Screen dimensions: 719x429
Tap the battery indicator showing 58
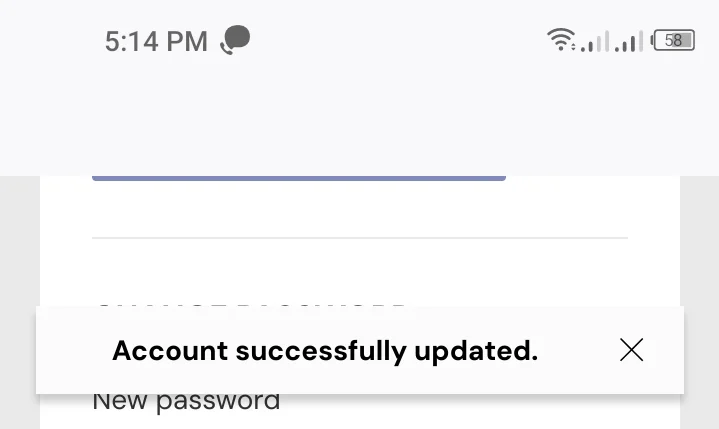tap(673, 40)
